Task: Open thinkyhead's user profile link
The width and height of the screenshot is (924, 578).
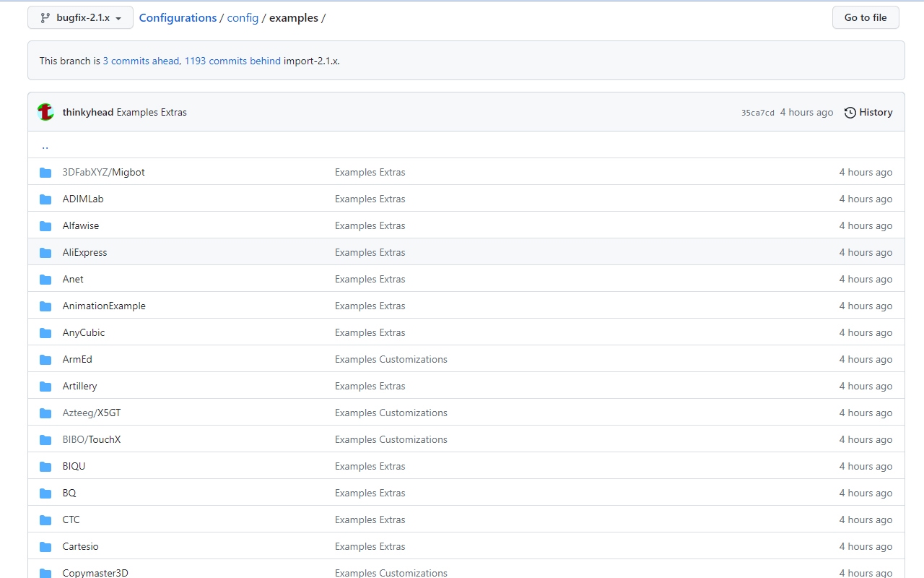Action: click(x=88, y=112)
